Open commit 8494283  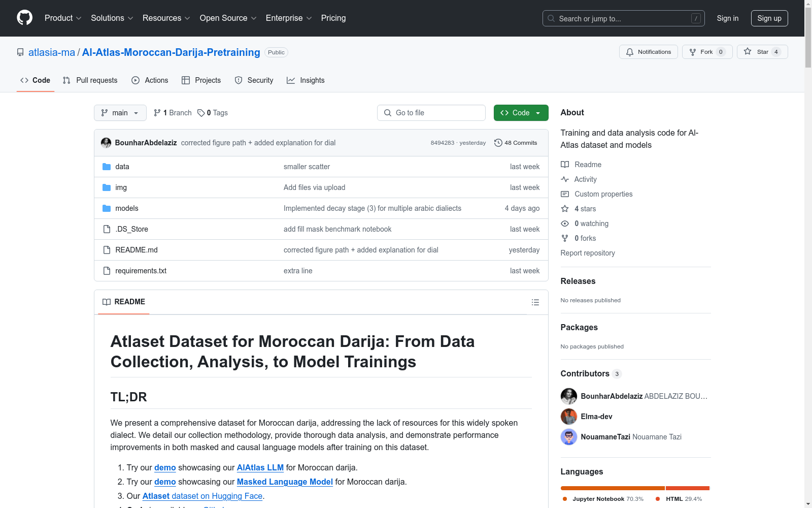[443, 143]
